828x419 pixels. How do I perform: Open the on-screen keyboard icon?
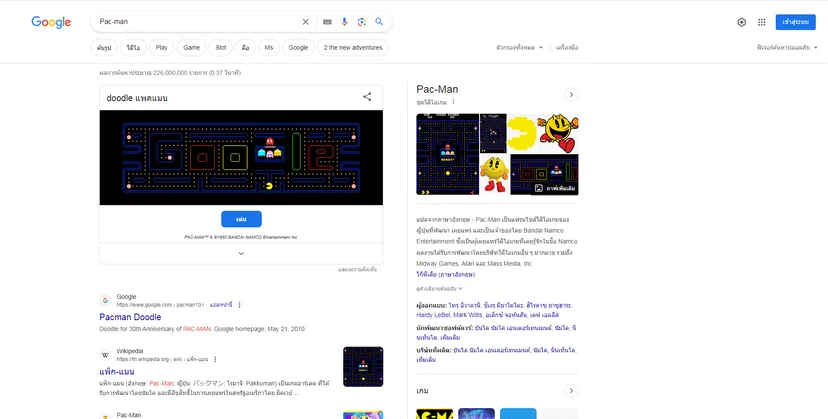(327, 22)
